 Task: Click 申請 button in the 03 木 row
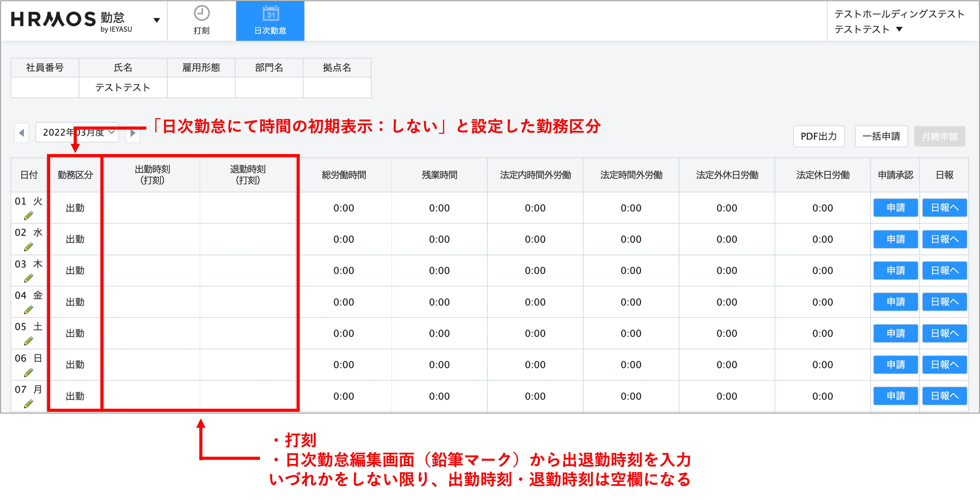click(x=896, y=270)
